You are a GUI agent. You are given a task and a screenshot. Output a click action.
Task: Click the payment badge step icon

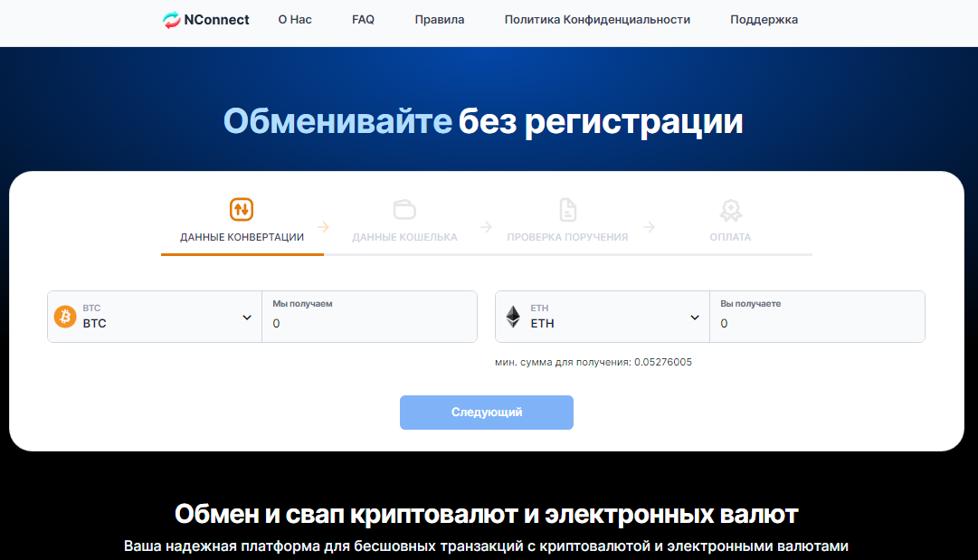pyautogui.click(x=730, y=210)
